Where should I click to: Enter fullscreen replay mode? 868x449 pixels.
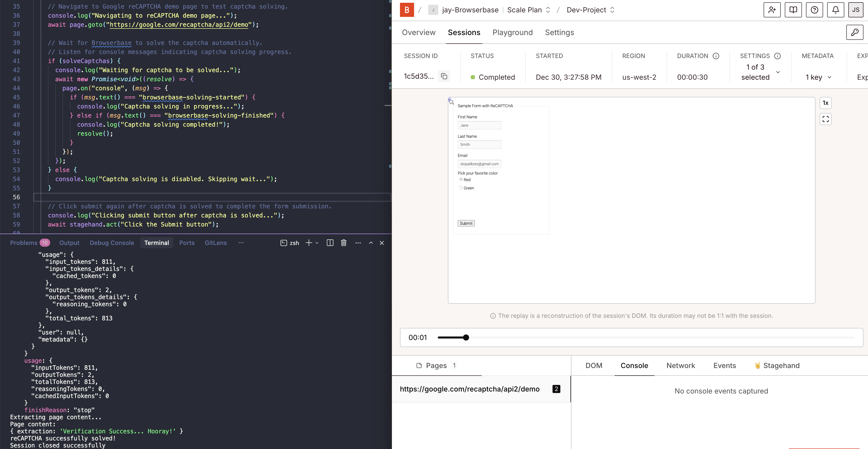(x=826, y=119)
